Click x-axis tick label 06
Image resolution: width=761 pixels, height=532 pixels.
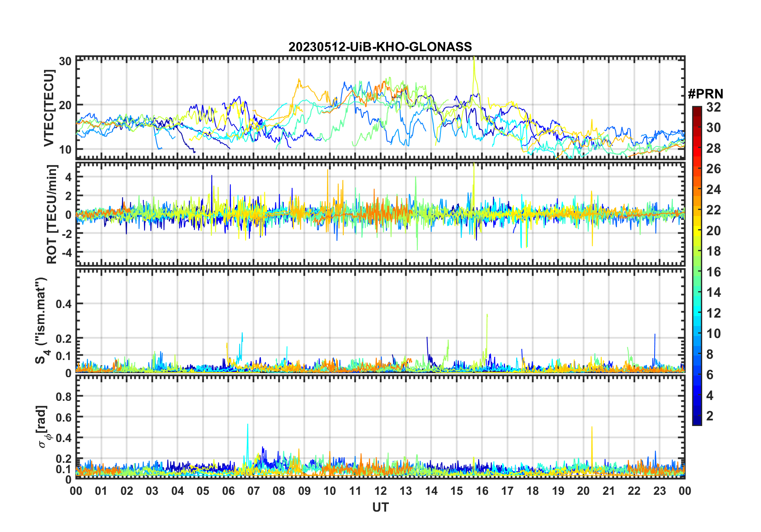point(228,491)
